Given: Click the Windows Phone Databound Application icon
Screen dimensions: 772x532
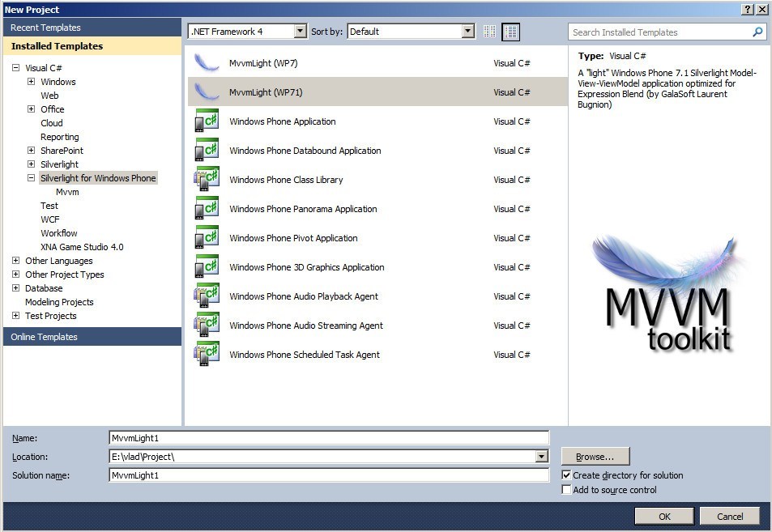Looking at the screenshot, I should tap(207, 150).
